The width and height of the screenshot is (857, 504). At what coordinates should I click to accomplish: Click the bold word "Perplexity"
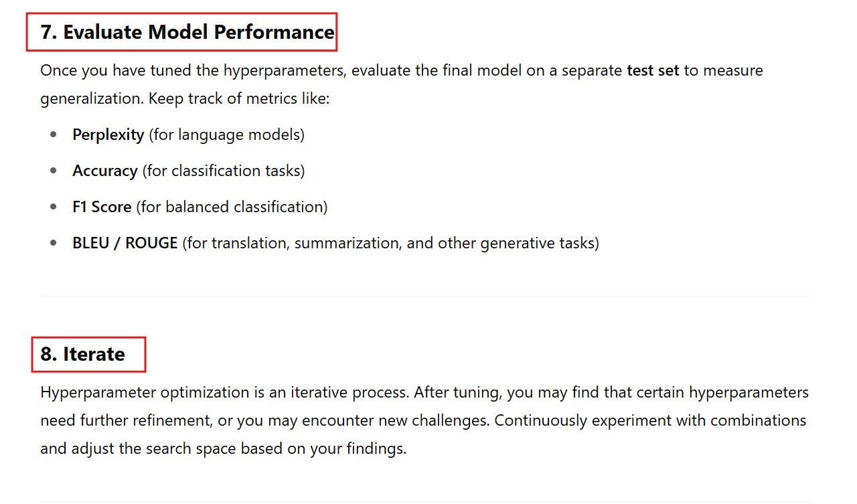pos(108,135)
